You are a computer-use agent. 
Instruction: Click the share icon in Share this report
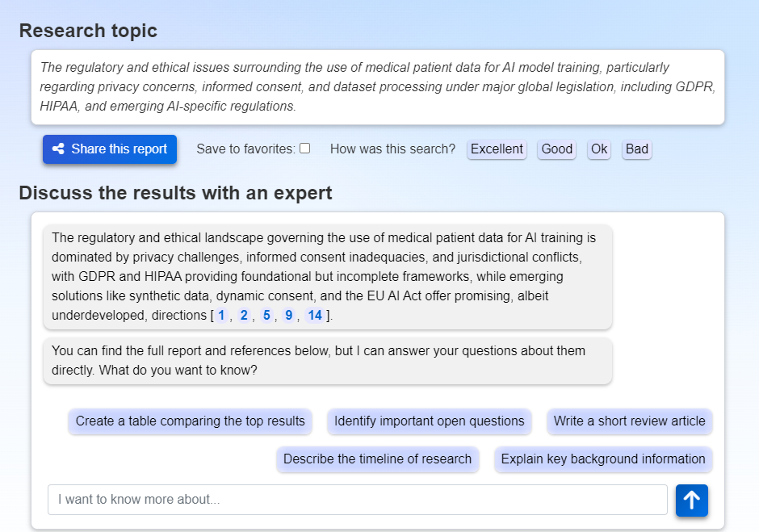pyautogui.click(x=59, y=149)
